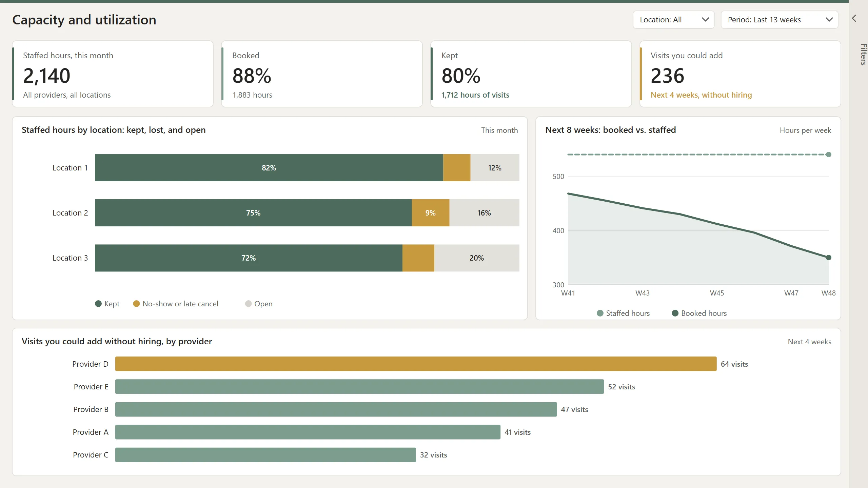
Task: Toggle Open legend dot
Action: (248, 304)
